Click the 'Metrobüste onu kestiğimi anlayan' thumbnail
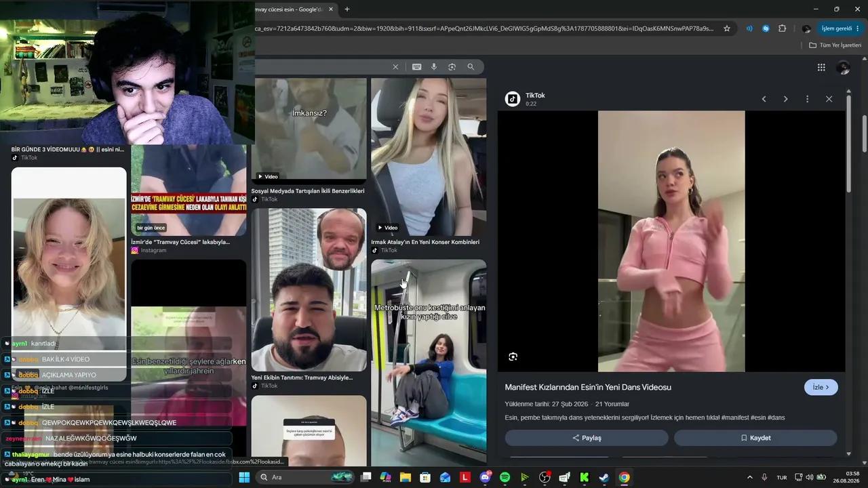This screenshot has height=488, width=868. (429, 363)
